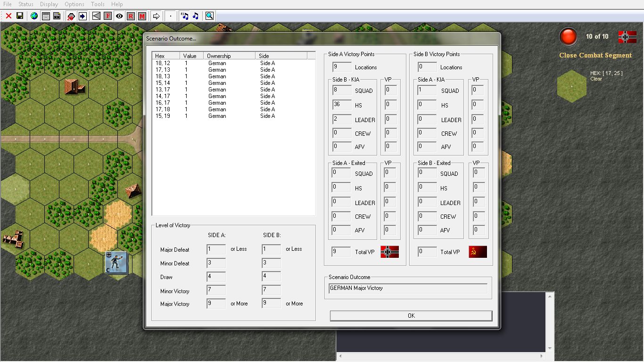The width and height of the screenshot is (644, 362).
Task: Click the Side A Major Victory threshold field
Action: tap(216, 304)
